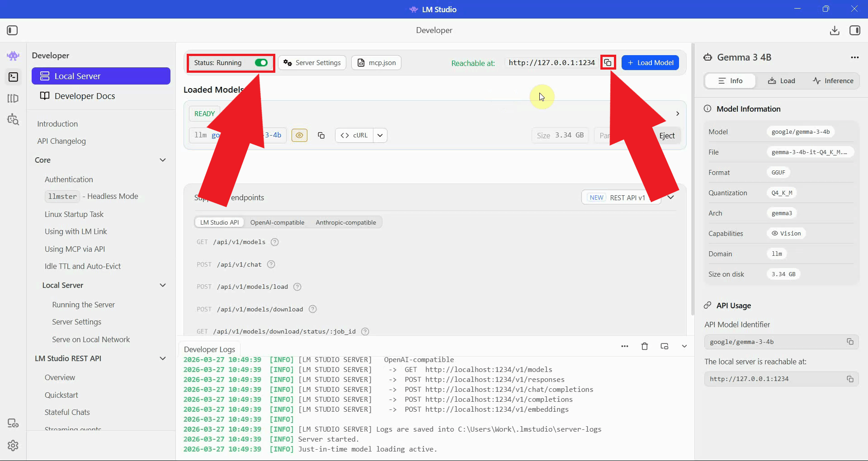Click the Developer terminal icon in sidebar
Screen dimensions: 868x461
[13, 77]
